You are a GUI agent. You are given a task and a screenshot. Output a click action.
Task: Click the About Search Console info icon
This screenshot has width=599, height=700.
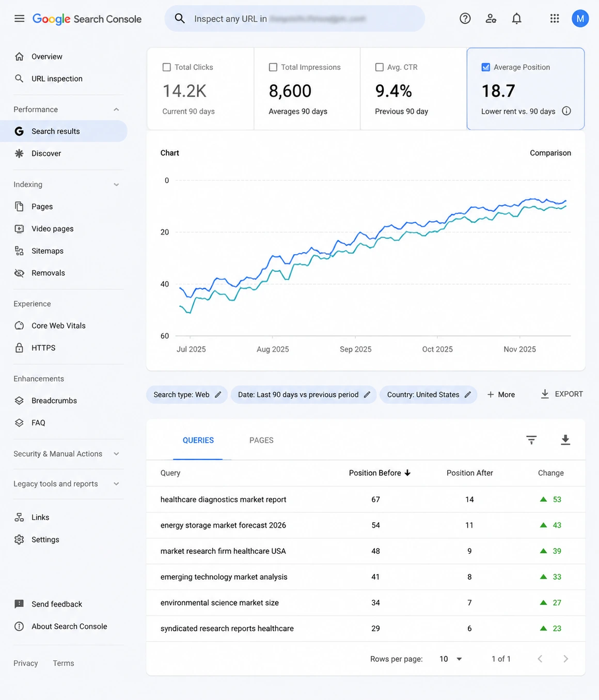tap(19, 626)
